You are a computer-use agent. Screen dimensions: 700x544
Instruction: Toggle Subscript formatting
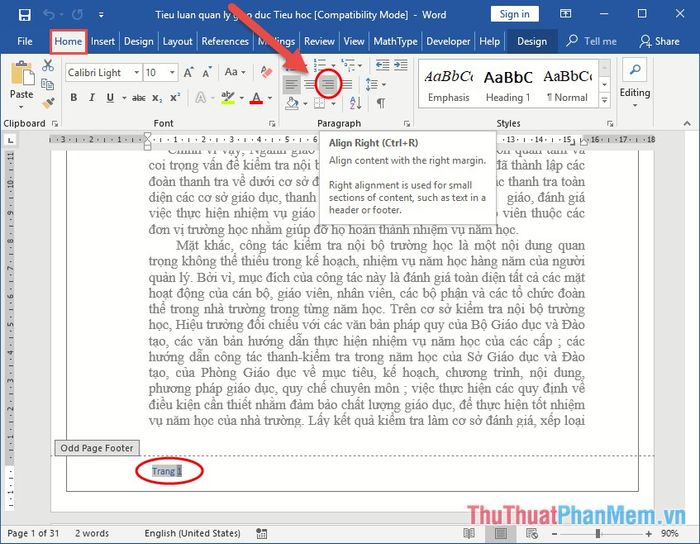[x=157, y=98]
